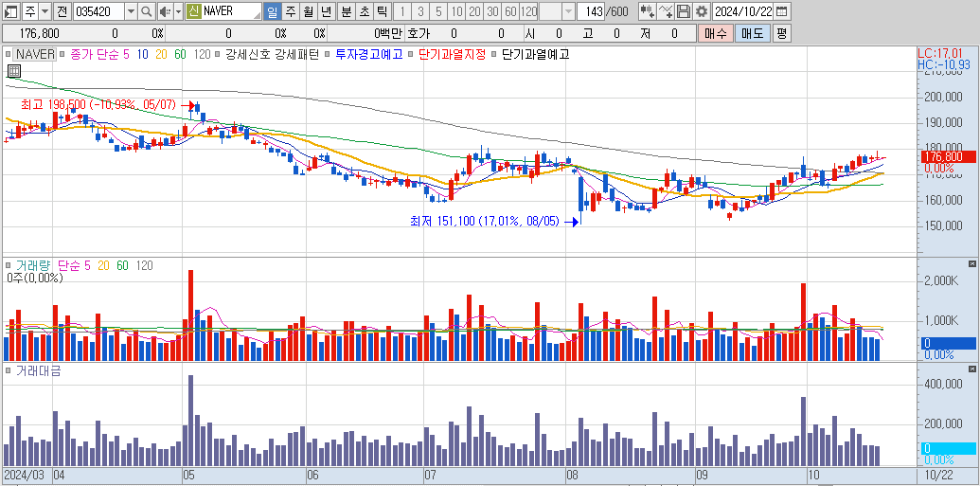Click the 2024/03 timeline label
980x486 pixels.
(27, 474)
